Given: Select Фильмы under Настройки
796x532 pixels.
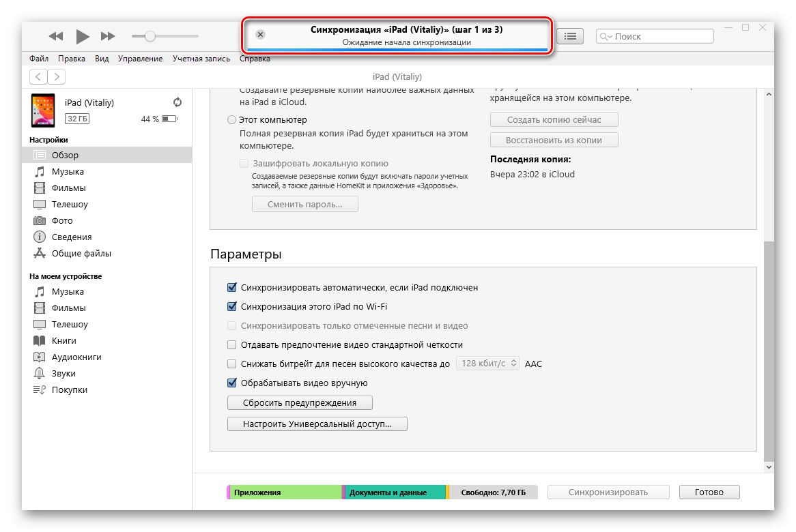Looking at the screenshot, I should coord(106,188).
